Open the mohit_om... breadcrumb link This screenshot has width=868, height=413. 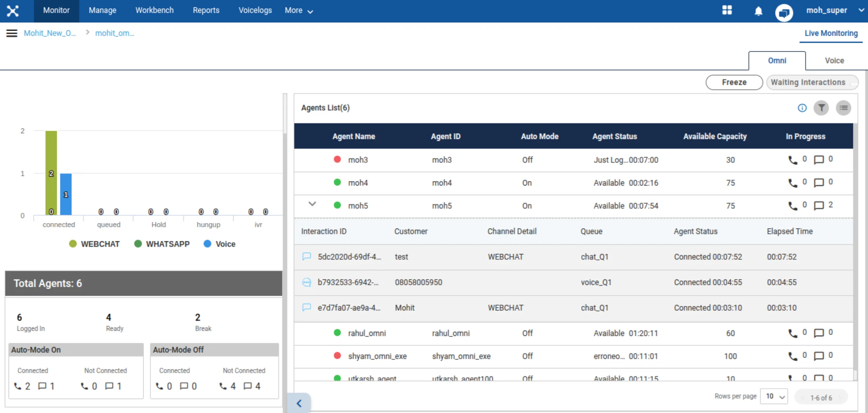[x=115, y=33]
